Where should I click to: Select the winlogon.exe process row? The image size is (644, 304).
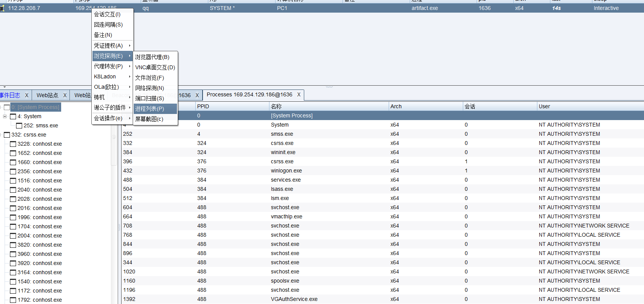coord(383,171)
